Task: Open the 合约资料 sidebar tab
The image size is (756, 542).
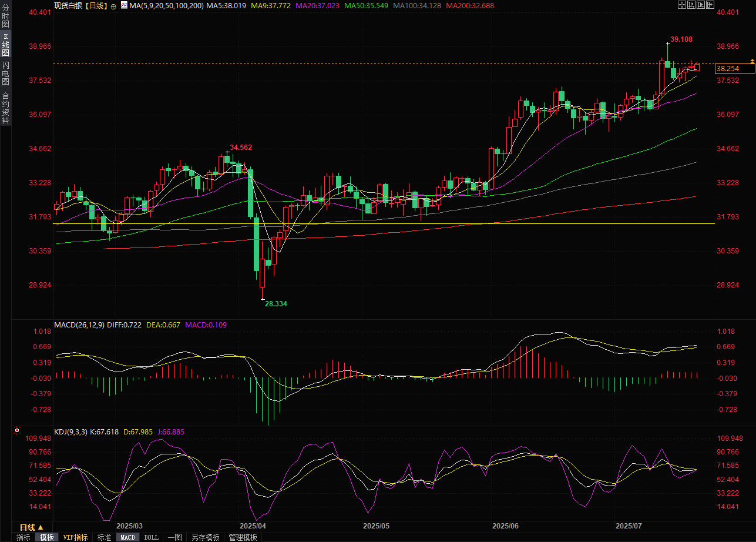Action: tap(5, 108)
